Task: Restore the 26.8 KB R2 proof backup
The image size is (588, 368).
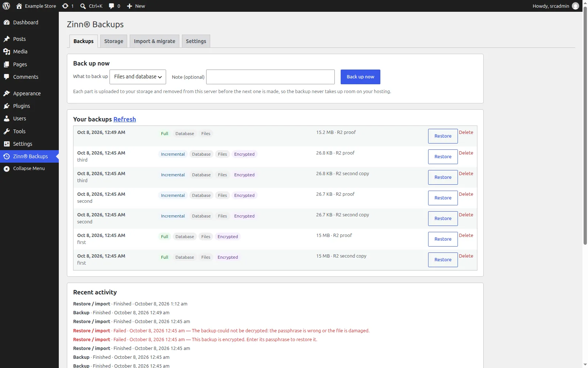Action: (x=443, y=157)
